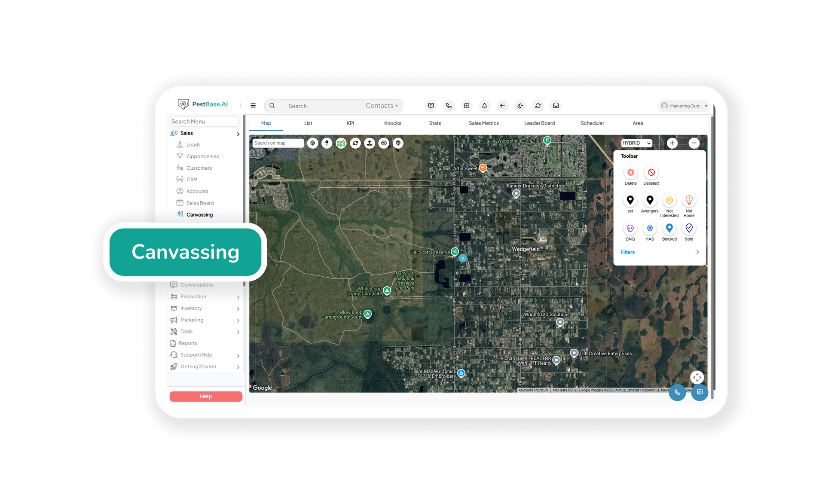The height and width of the screenshot is (504, 825).
Task: Select the HAS pin status
Action: pyautogui.click(x=650, y=232)
